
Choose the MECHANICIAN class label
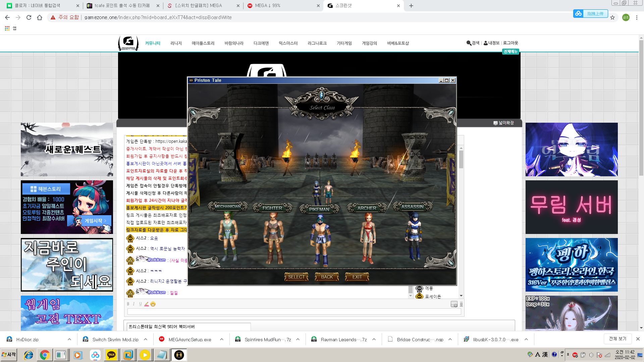(x=227, y=206)
